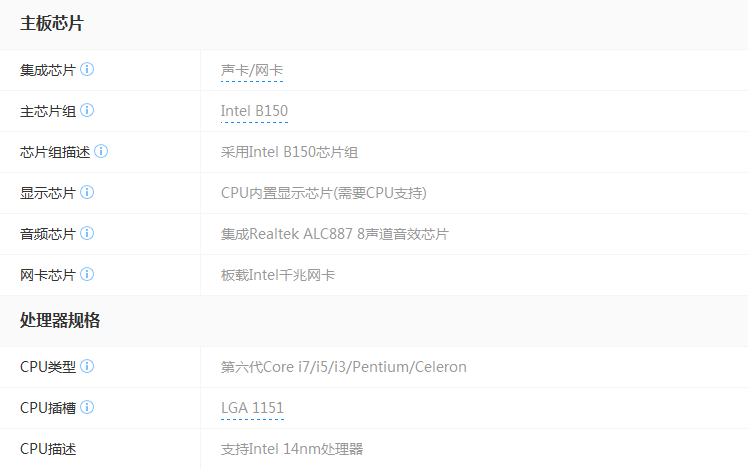
Task: Click the 处理器规格 section header
Action: click(60, 321)
